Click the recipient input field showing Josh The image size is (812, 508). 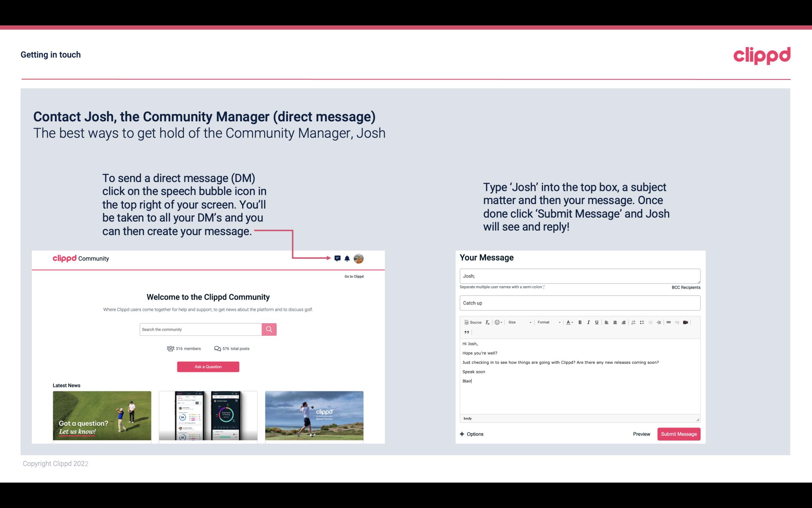pyautogui.click(x=579, y=276)
